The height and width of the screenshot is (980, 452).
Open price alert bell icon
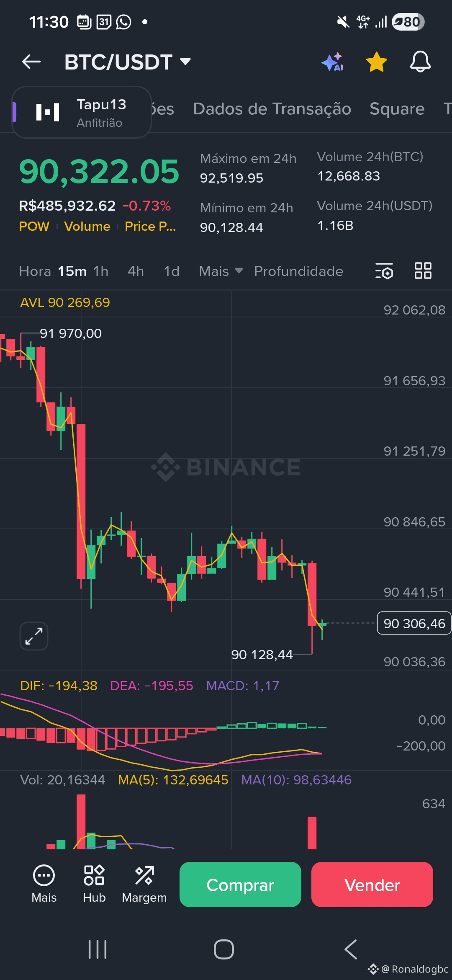[x=420, y=62]
